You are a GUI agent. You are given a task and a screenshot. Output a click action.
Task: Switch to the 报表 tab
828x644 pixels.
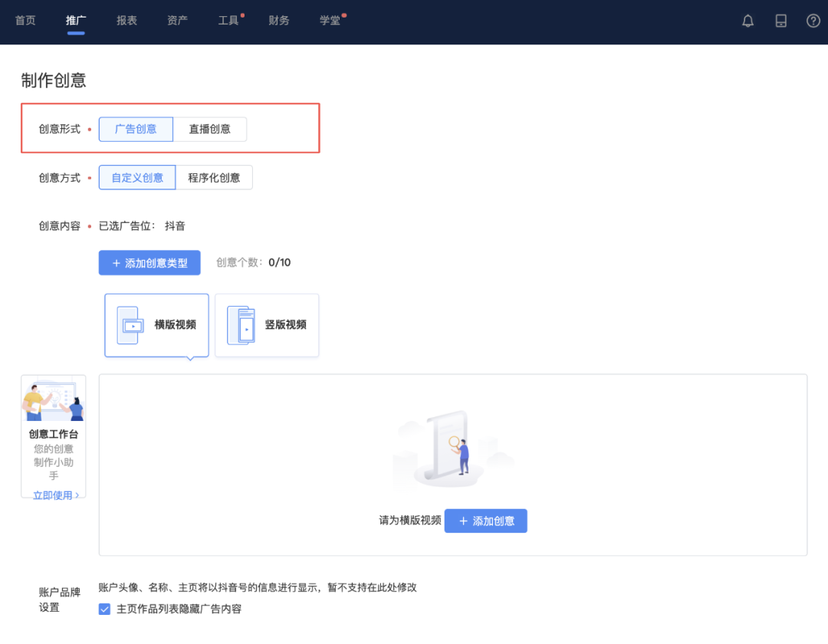pos(126,21)
